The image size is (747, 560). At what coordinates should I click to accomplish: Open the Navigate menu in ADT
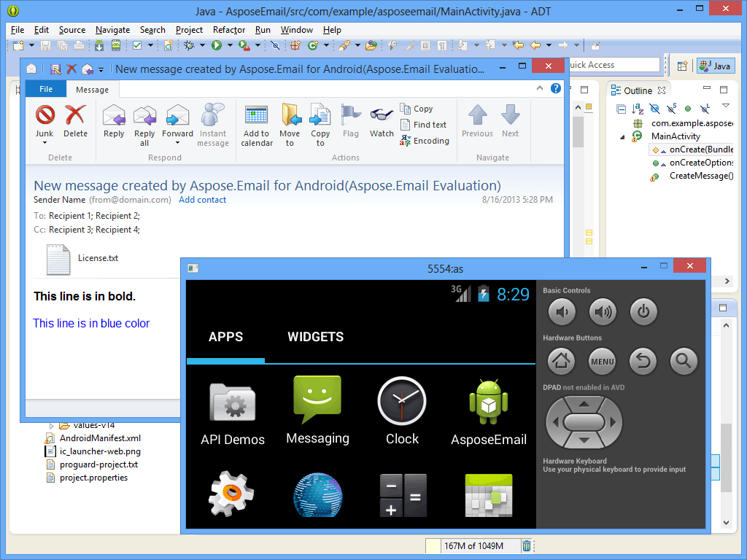[112, 29]
